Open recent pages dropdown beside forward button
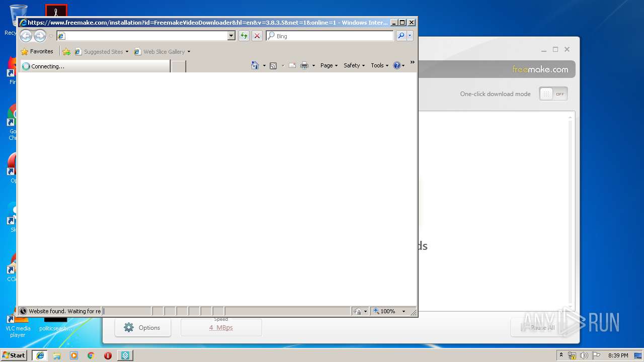 coord(51,36)
